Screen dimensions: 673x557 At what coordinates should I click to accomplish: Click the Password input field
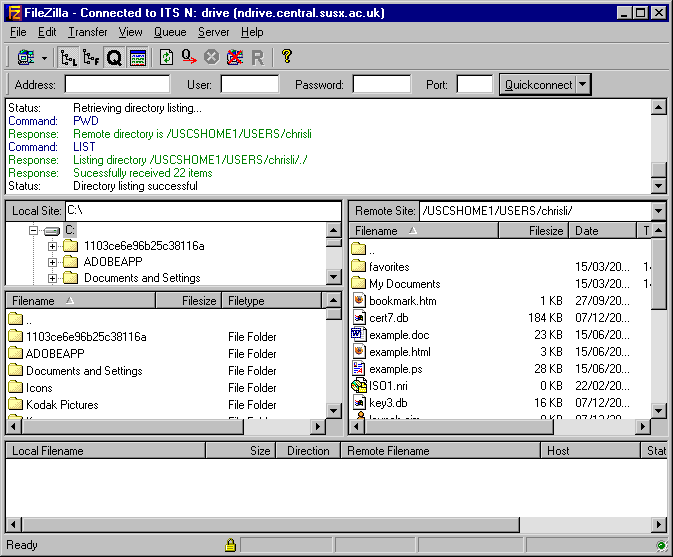point(382,84)
